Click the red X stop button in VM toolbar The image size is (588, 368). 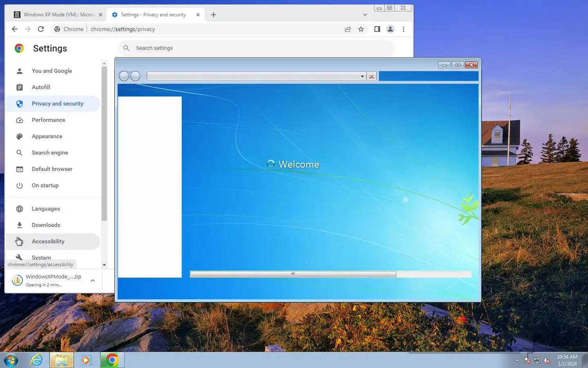[x=372, y=76]
